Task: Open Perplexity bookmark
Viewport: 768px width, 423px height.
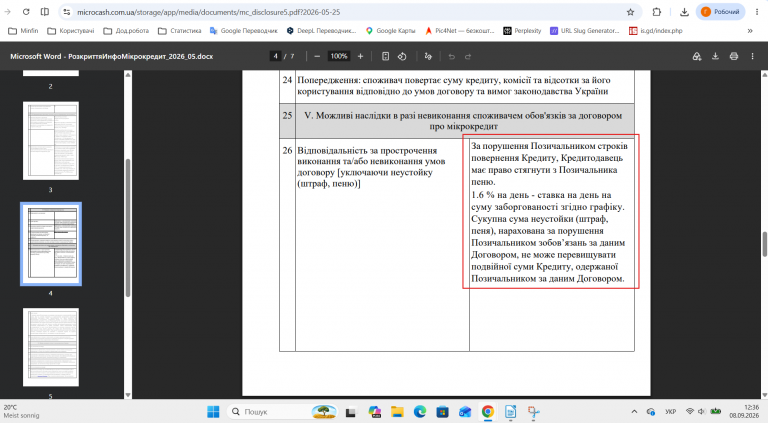Action: pos(522,30)
